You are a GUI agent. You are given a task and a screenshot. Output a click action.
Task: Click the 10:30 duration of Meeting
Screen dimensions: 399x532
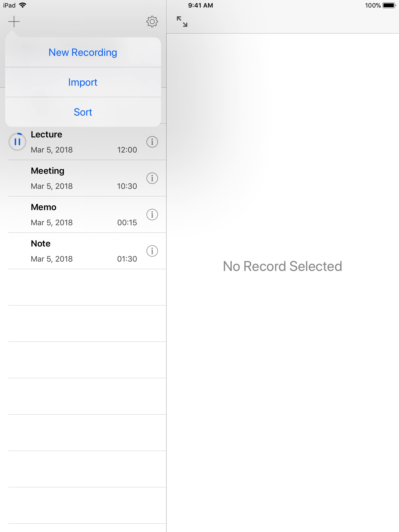pos(127,186)
